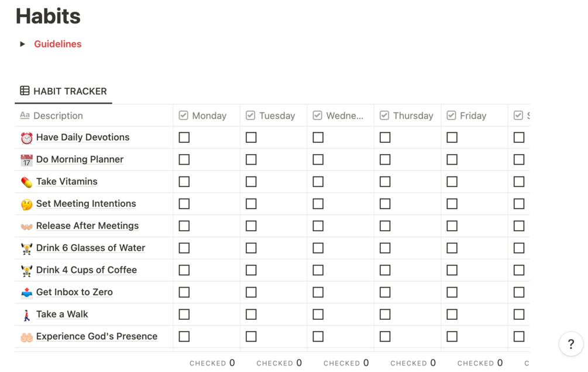Select the HABIT TRACKER view tab
The height and width of the screenshot is (372, 588).
(x=63, y=91)
